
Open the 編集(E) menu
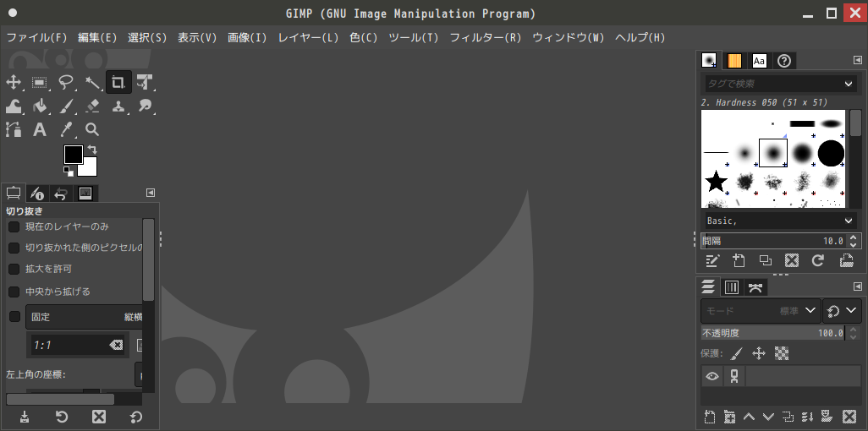(97, 38)
